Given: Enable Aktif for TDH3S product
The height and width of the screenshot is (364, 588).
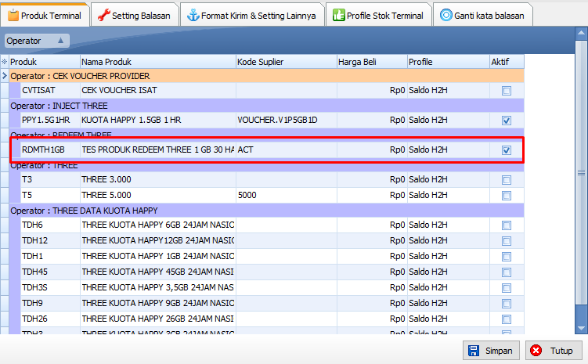Looking at the screenshot, I should [507, 288].
